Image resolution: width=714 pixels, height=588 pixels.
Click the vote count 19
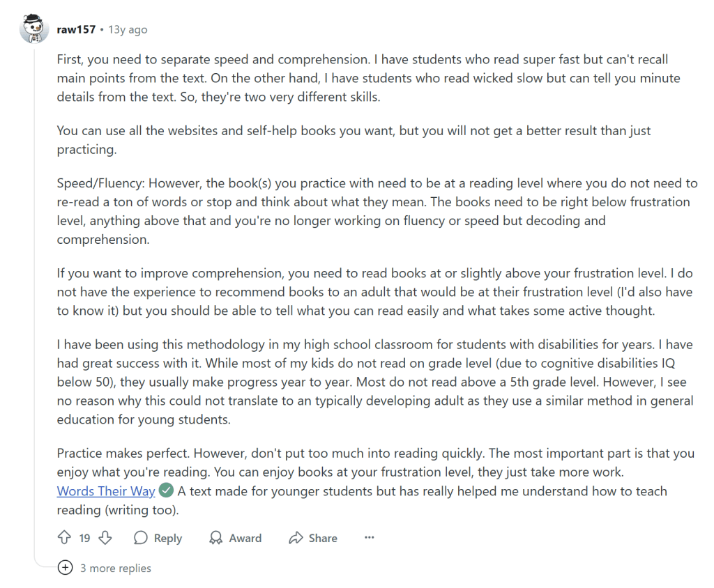click(x=84, y=538)
